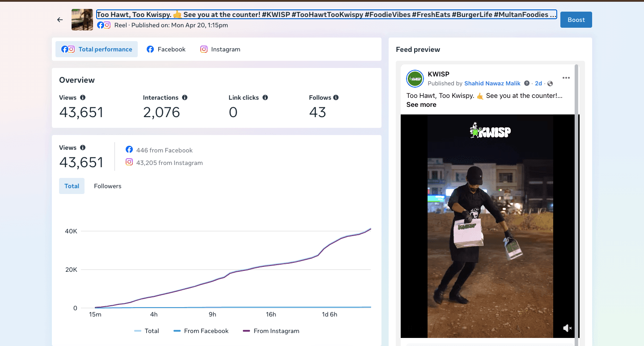Screen dimensions: 644x346
Task: Toggle the Total legend series
Action: (147, 331)
